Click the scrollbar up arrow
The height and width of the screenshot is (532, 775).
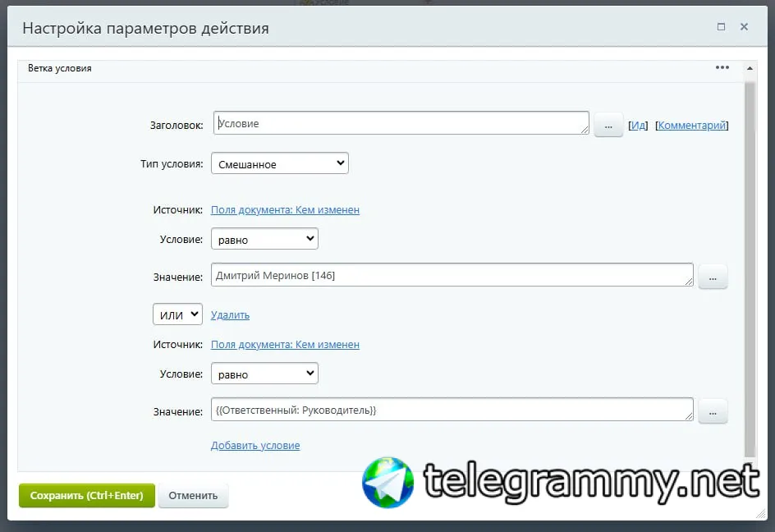point(750,68)
